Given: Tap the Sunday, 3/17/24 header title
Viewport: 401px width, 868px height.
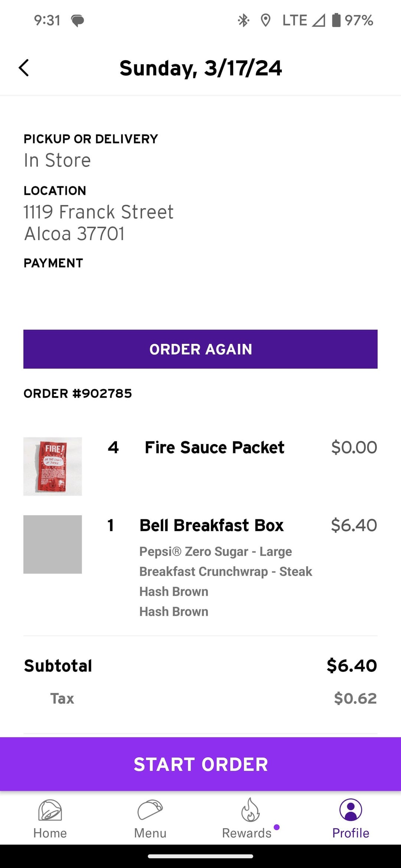Looking at the screenshot, I should [200, 68].
